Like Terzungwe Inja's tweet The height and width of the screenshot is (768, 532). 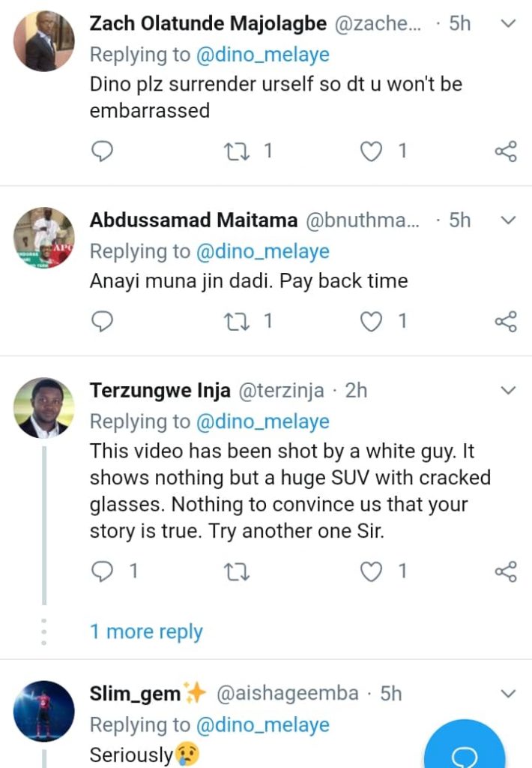(372, 571)
